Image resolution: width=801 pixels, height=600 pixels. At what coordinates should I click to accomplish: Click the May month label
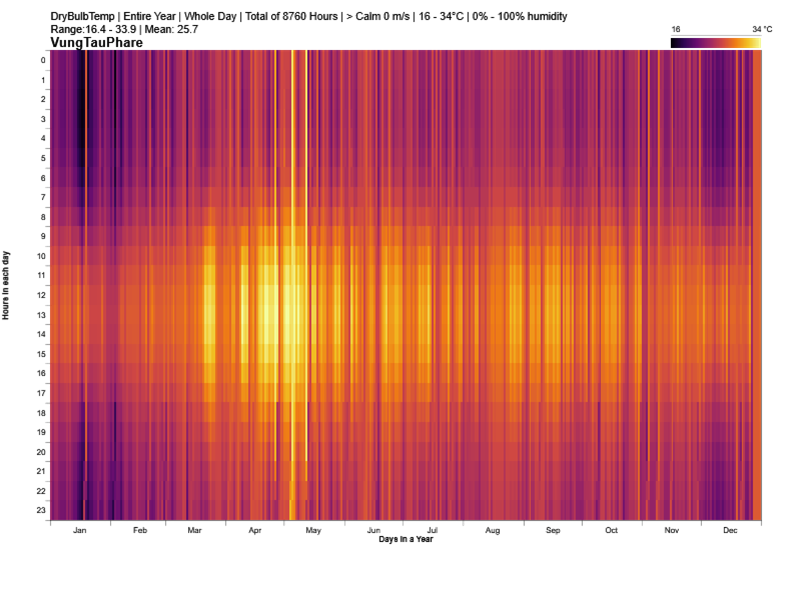coord(313,530)
